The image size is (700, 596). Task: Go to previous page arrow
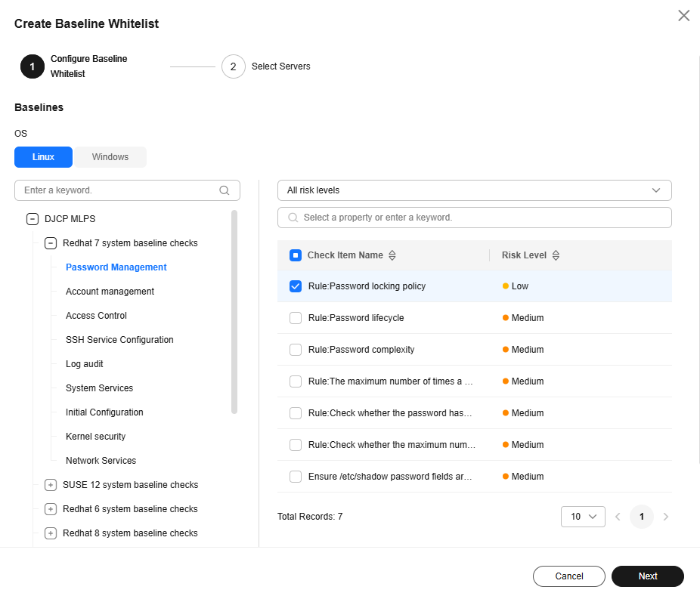pos(618,517)
